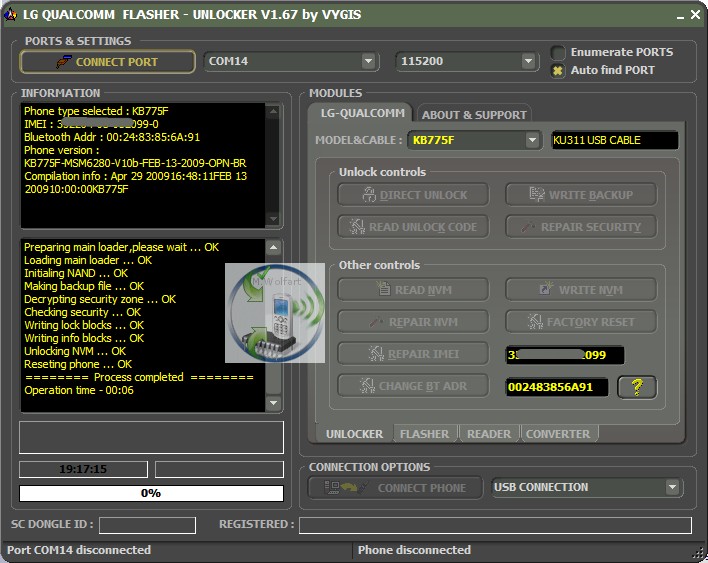Switch to the LG-QUALCOMM tab
708x563 pixels.
362,113
